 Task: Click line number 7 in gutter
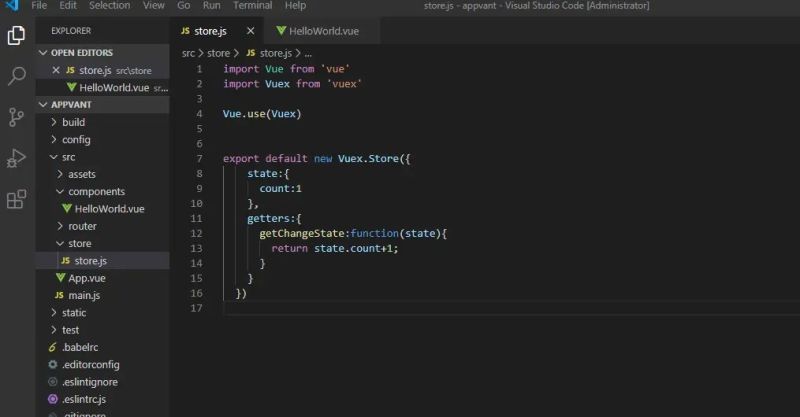(x=199, y=159)
